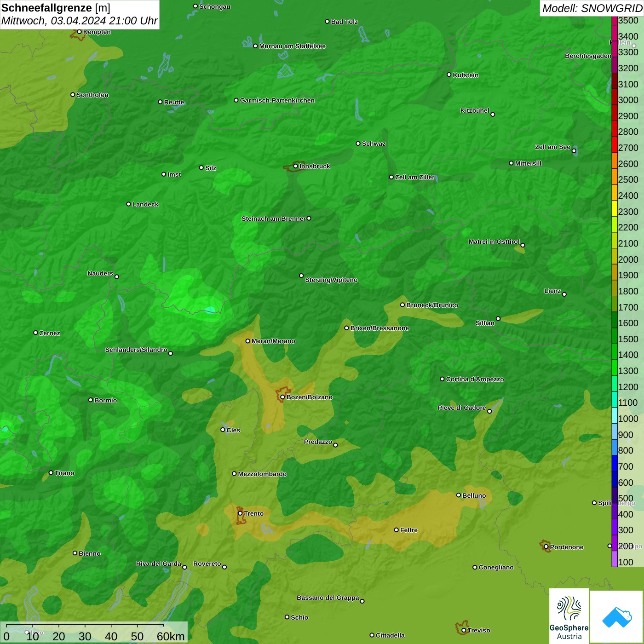Click the Bad Tölz location dot

point(327,22)
